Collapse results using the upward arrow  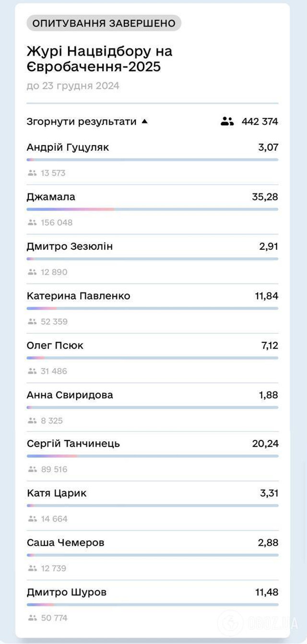click(x=144, y=121)
